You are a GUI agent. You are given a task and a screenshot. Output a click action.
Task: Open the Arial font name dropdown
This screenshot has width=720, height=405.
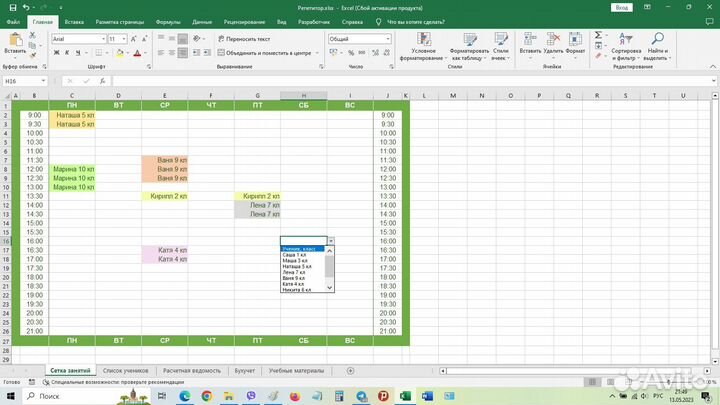pyautogui.click(x=103, y=39)
